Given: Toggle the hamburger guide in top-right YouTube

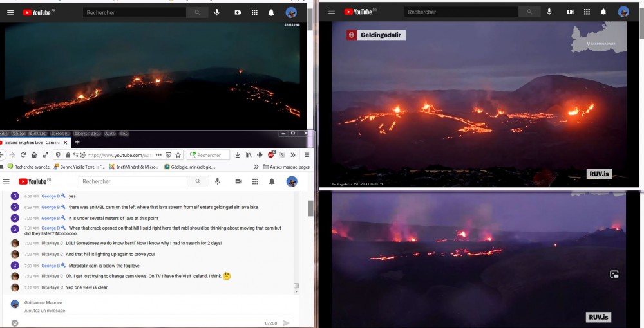Looking at the screenshot, I should tap(331, 12).
